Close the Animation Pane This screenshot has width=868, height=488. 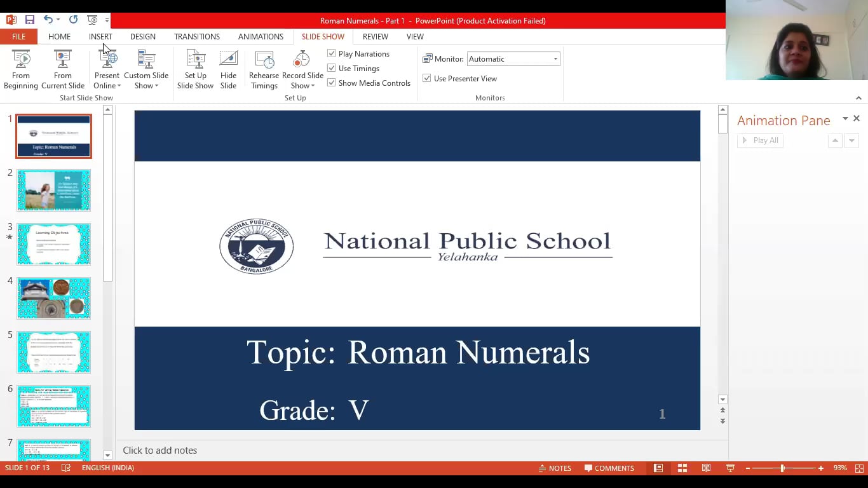(857, 119)
